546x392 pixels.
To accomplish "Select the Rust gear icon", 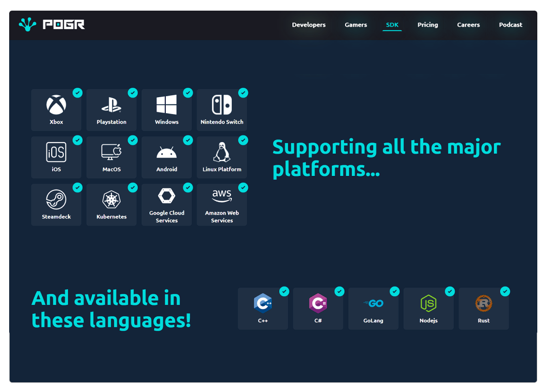I will pyautogui.click(x=484, y=303).
